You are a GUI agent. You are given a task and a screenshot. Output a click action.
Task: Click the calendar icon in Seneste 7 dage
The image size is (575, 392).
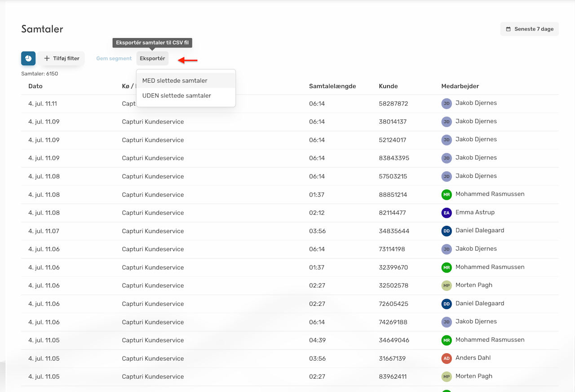click(509, 29)
